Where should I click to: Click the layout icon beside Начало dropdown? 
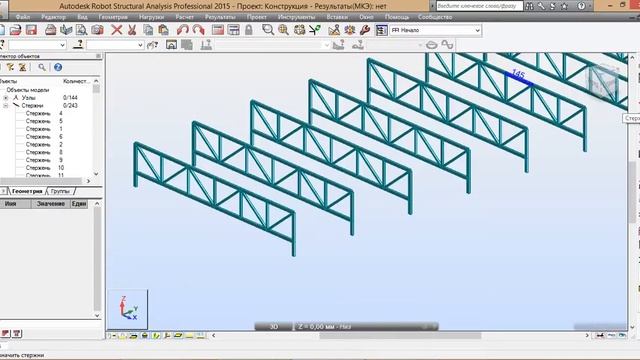pos(381,30)
